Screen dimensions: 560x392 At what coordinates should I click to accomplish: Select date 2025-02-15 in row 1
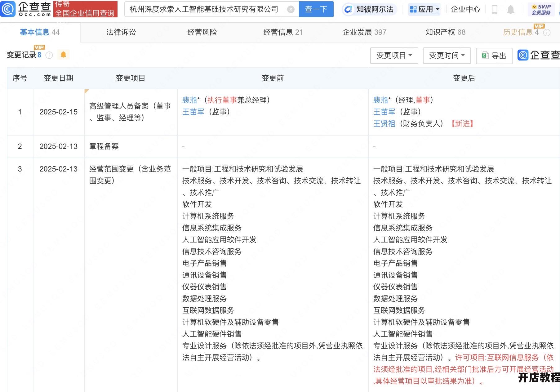pyautogui.click(x=59, y=112)
